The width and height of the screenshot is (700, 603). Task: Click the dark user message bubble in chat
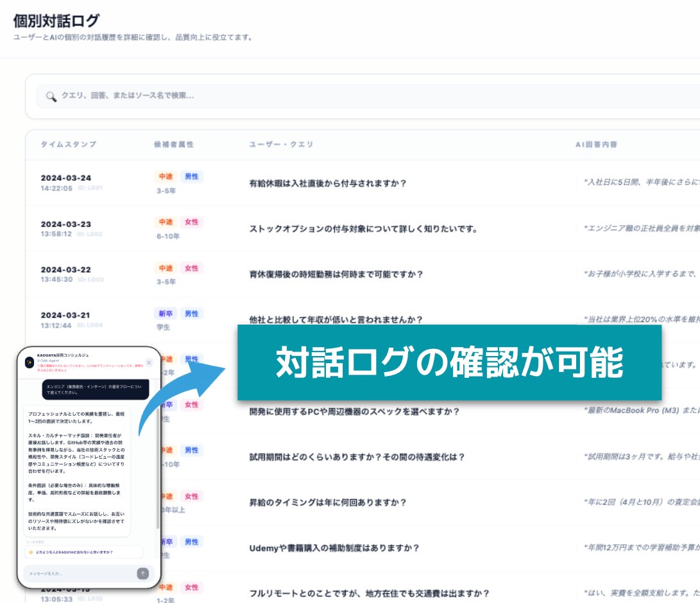[96, 389]
